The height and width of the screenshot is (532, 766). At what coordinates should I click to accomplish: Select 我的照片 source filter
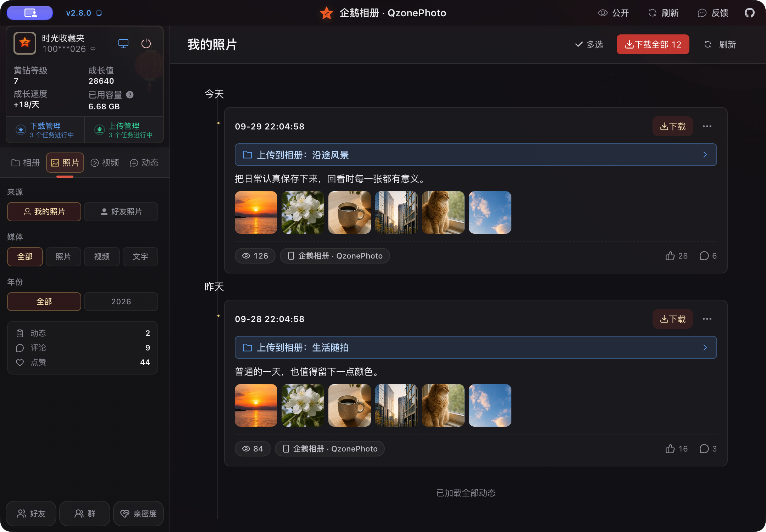point(44,212)
